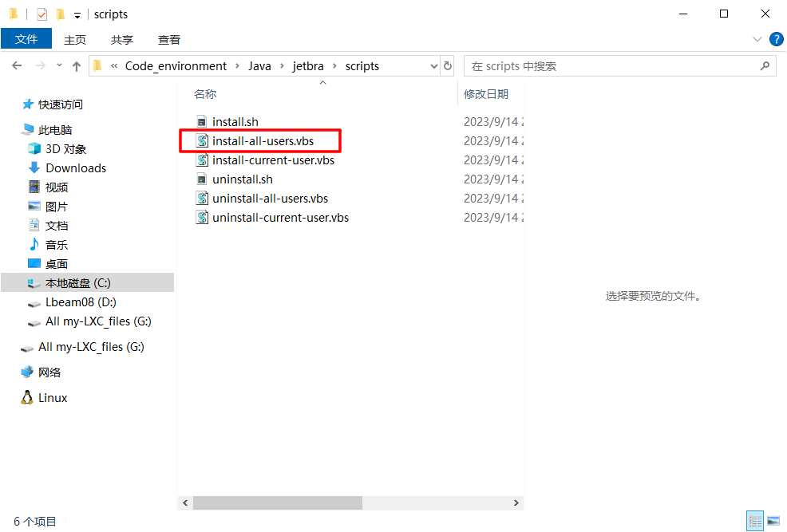Open the Help question mark icon

[x=775, y=39]
